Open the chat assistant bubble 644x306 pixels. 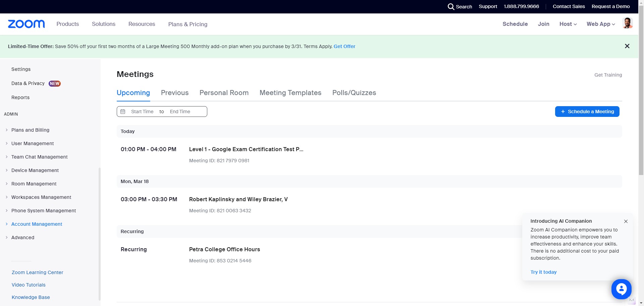[x=621, y=289]
